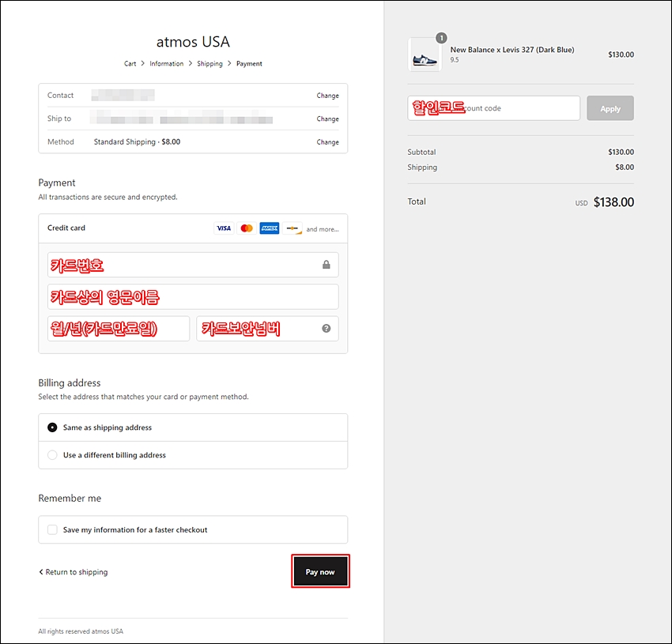Screen dimensions: 672x644
Task: Click the item quantity badge on the sneaker
Action: 441,38
